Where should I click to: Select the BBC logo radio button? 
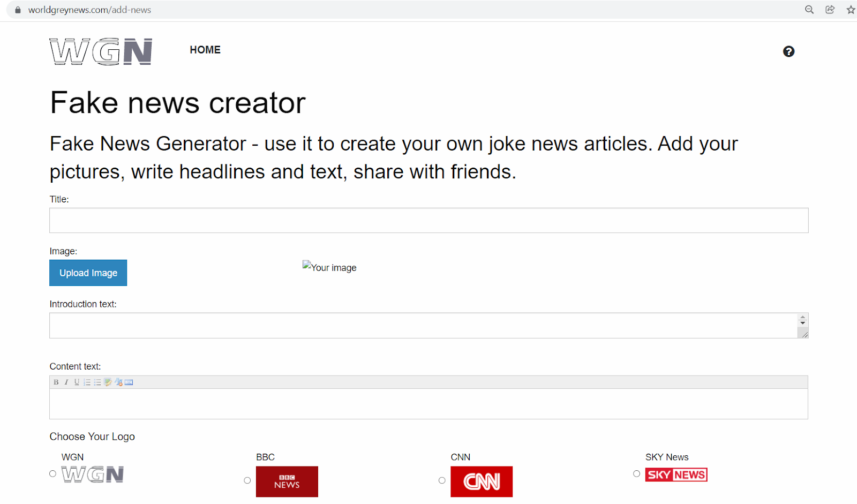tap(247, 480)
